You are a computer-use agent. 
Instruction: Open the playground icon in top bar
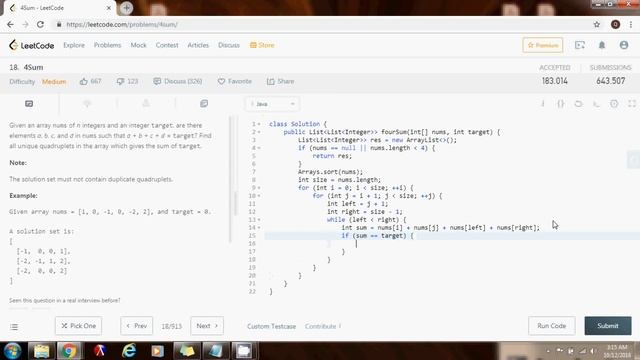tap(580, 45)
